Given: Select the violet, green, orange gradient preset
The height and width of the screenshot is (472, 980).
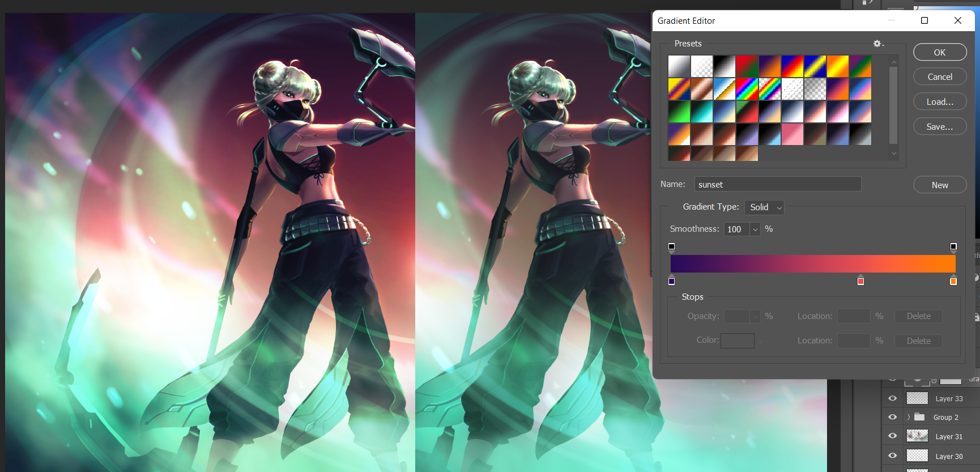Looking at the screenshot, I should [860, 66].
